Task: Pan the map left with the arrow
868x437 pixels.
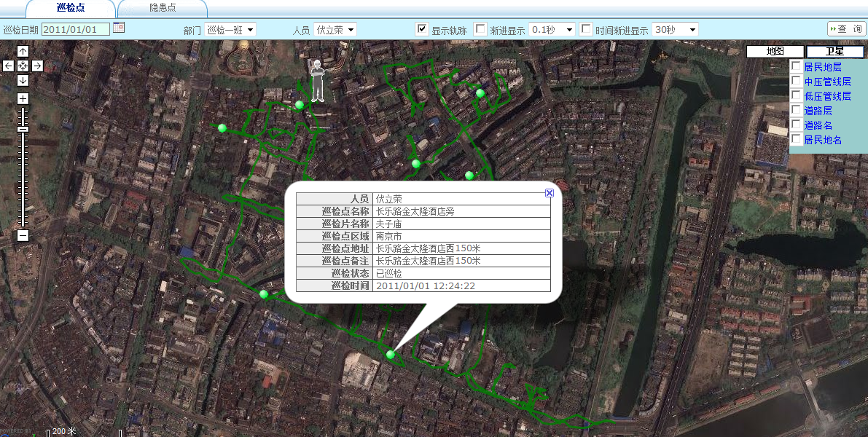Action: tap(8, 66)
